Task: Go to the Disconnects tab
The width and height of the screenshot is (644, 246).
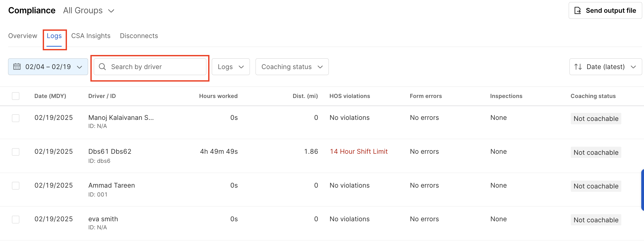Action: (x=139, y=36)
